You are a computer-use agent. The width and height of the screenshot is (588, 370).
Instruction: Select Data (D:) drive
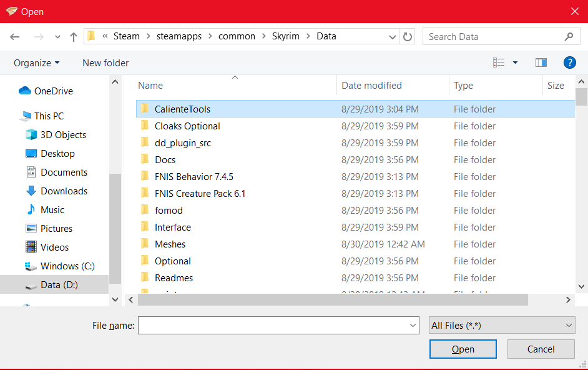[54, 285]
